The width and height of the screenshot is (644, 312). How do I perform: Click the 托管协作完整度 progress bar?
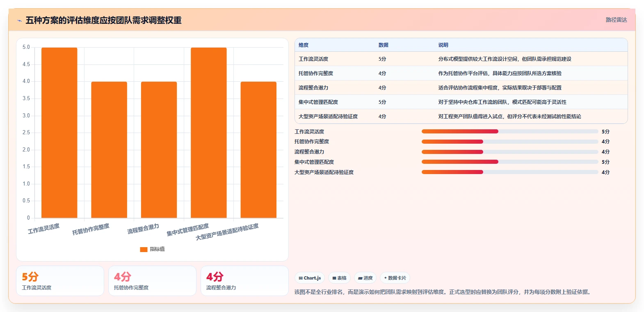[x=510, y=142]
